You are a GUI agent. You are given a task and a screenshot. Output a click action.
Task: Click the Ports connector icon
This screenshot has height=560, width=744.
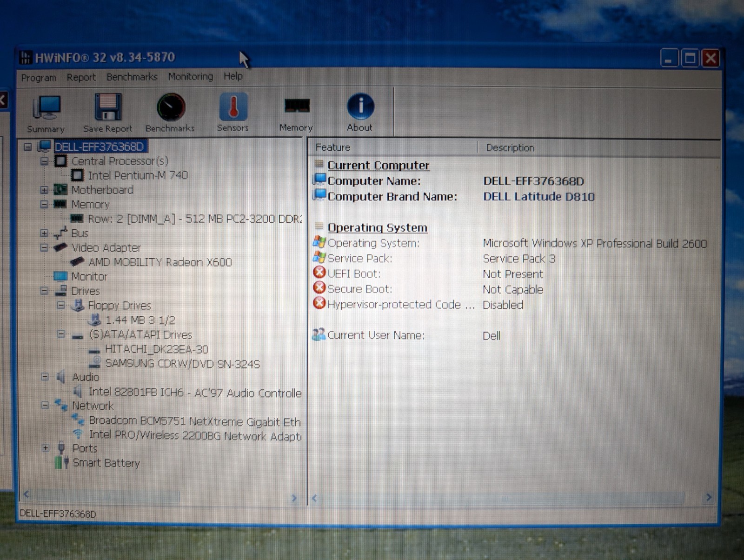61,448
